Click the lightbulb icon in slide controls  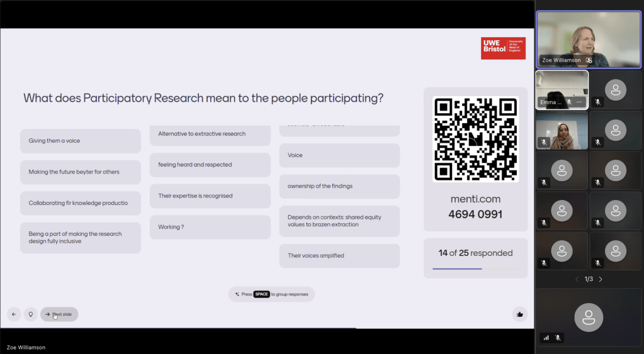(30, 314)
